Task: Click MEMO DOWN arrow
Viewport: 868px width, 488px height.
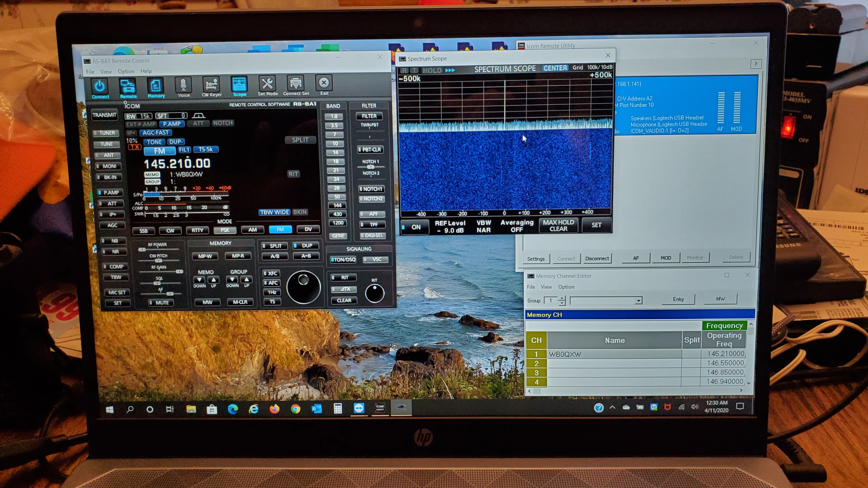Action: pyautogui.click(x=200, y=280)
